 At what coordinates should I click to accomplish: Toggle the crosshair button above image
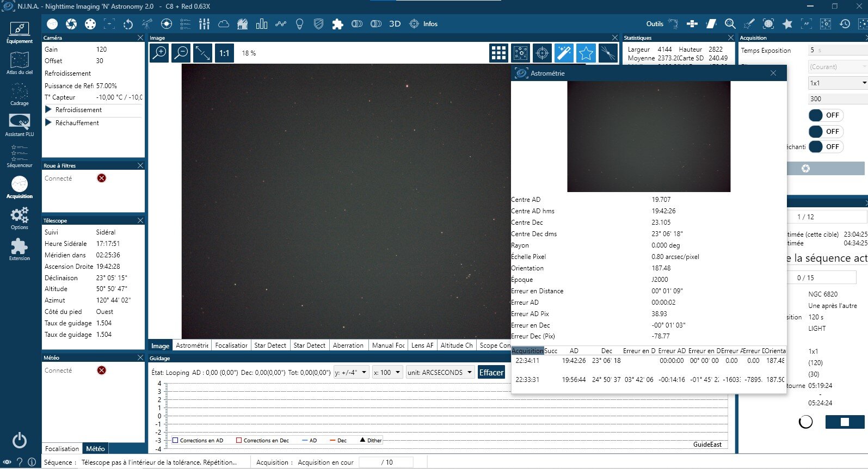[x=542, y=53]
